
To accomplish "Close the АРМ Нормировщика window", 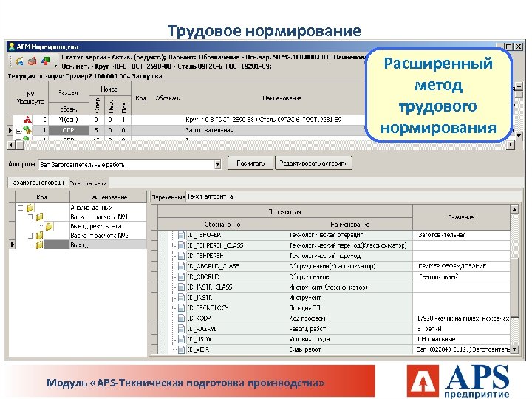I will [x=519, y=47].
